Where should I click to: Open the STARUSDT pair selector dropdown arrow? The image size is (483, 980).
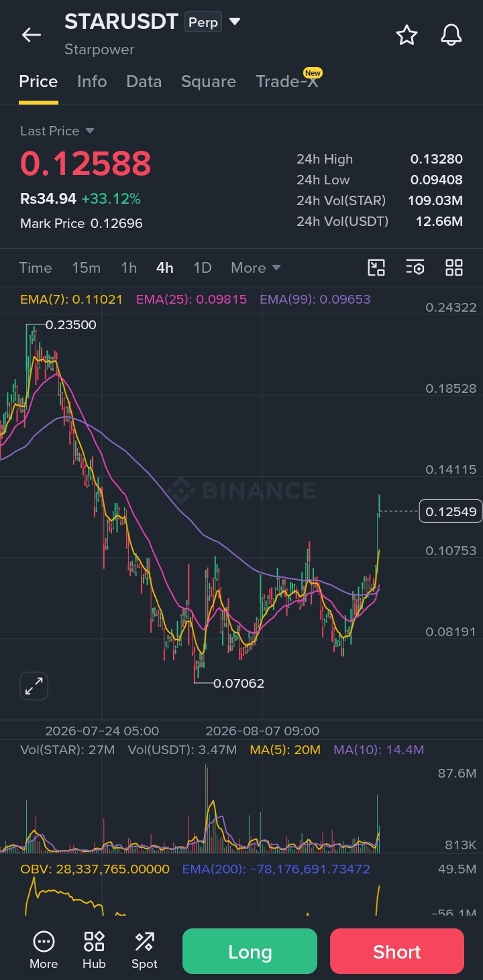pos(235,21)
